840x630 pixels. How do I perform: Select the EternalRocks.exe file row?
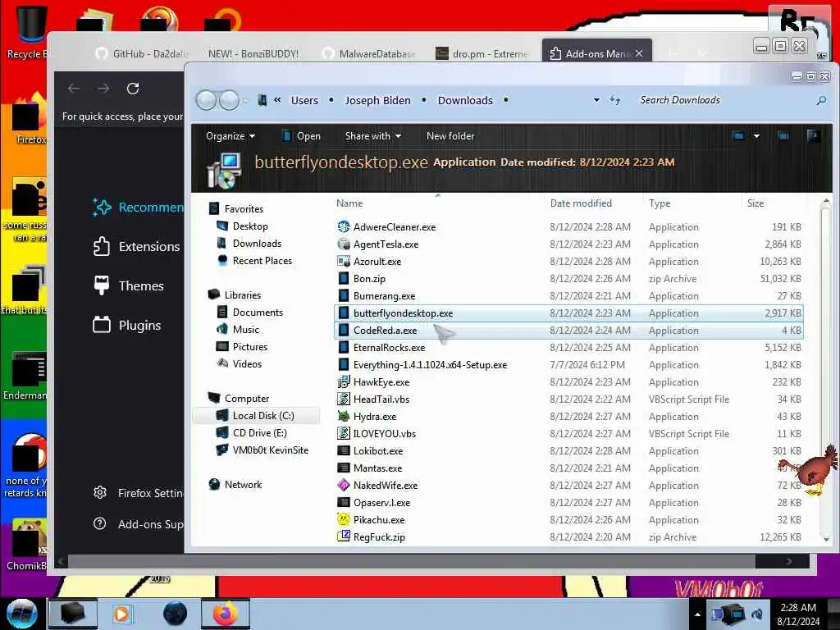click(x=568, y=347)
